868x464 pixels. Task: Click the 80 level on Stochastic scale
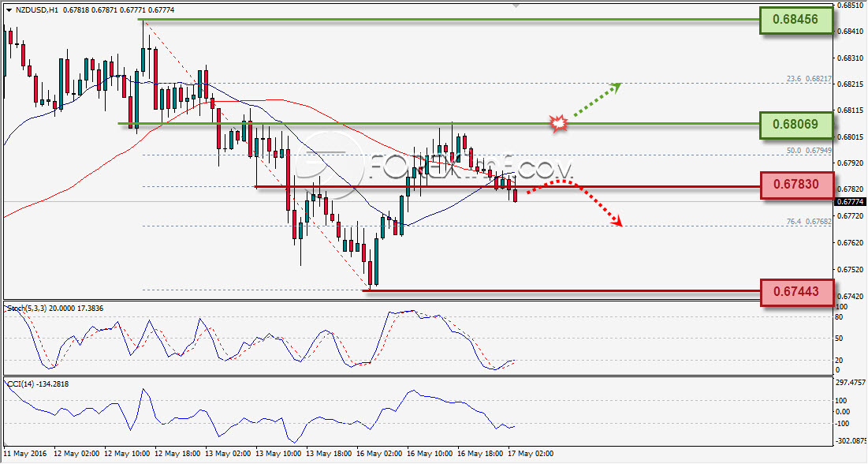(x=839, y=317)
